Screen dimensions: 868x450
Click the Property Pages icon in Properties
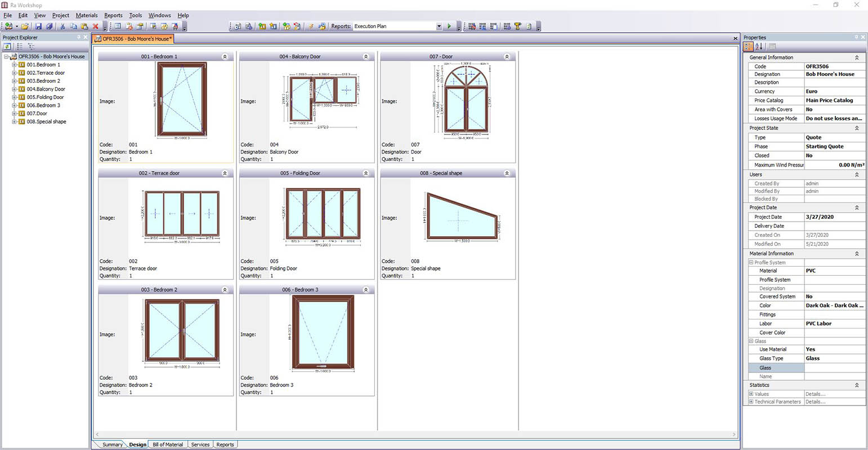click(x=772, y=47)
